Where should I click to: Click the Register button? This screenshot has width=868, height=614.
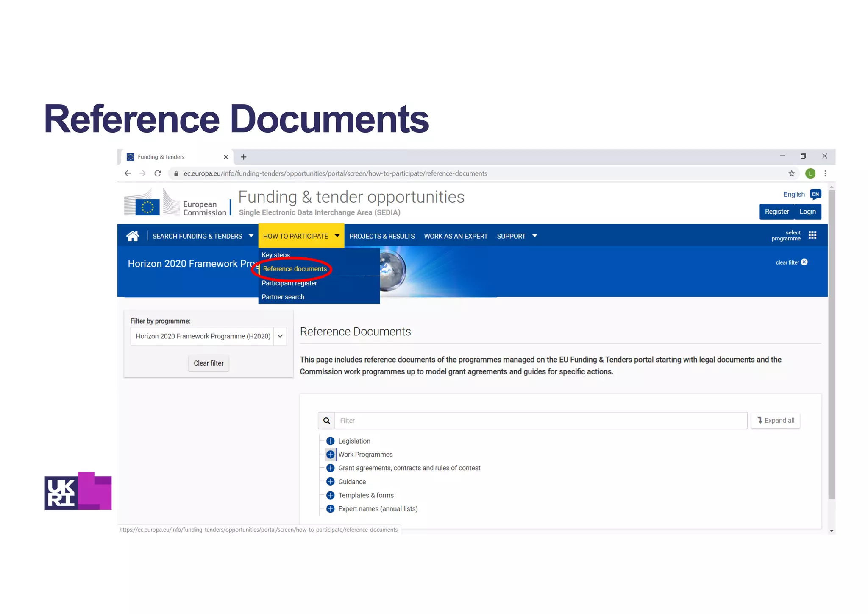776,212
